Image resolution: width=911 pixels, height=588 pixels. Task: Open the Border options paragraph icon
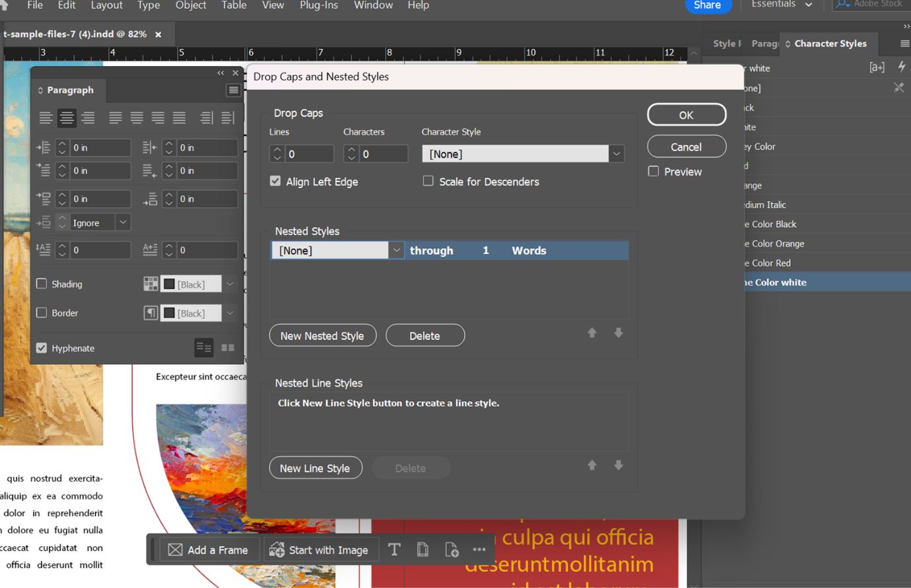click(151, 313)
